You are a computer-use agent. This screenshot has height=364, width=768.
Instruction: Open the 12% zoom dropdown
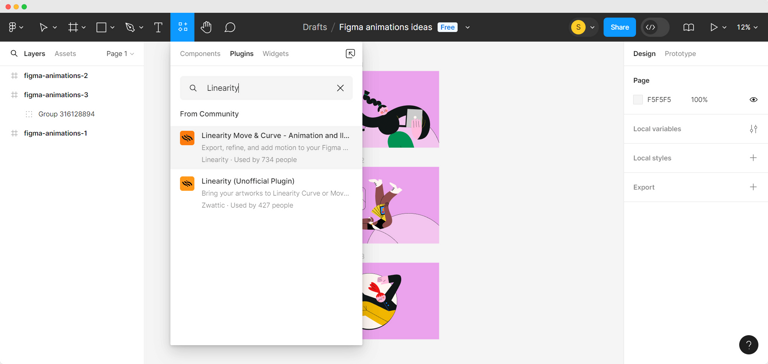tap(746, 27)
